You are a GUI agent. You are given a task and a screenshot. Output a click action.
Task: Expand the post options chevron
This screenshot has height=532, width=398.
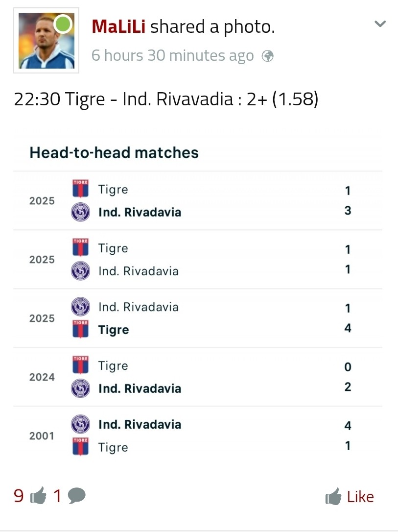[x=380, y=24]
